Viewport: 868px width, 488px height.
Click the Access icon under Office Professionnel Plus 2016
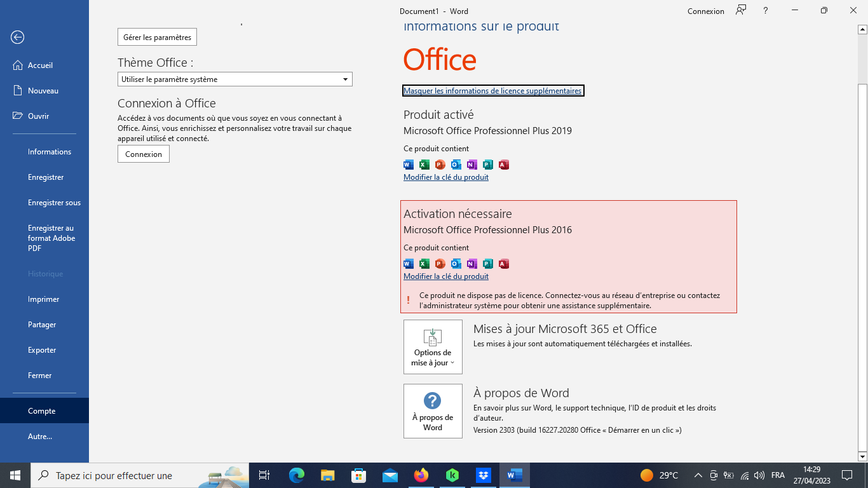click(504, 264)
